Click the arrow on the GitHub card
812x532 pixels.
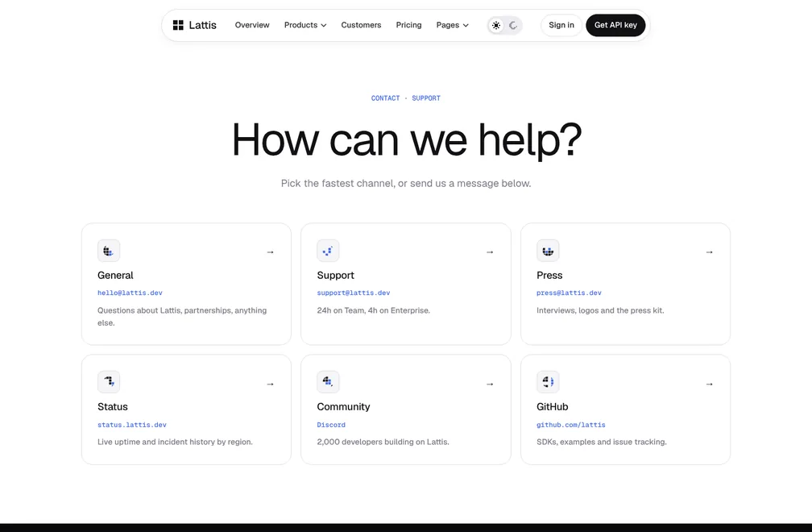click(710, 384)
